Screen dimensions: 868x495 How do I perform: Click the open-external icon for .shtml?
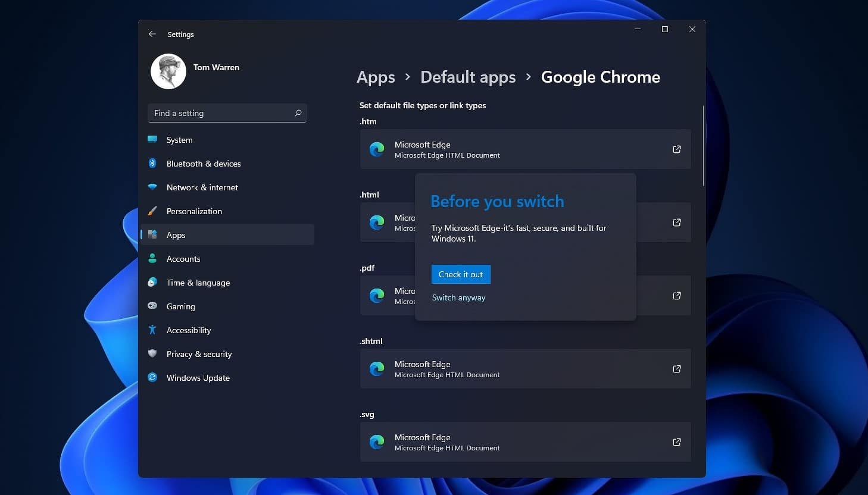click(x=677, y=369)
